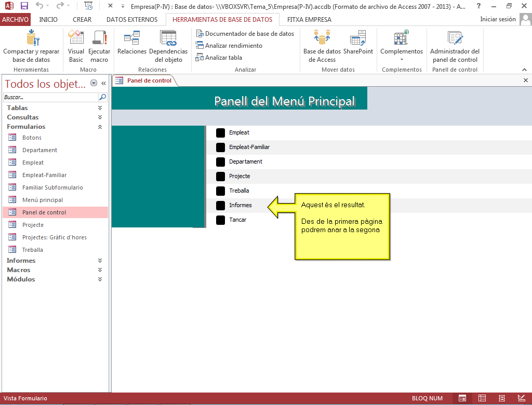The width and height of the screenshot is (532, 405).
Task: Launch Documentador de base de datos
Action: coord(245,34)
